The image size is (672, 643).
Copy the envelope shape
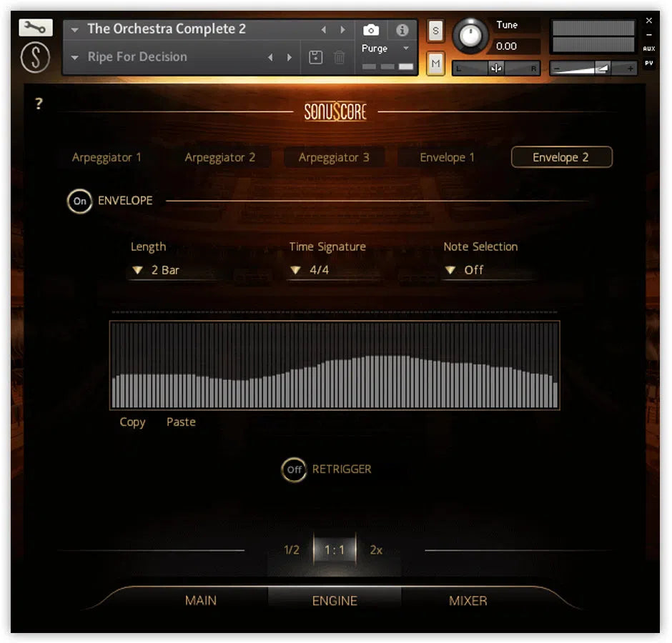pyautogui.click(x=132, y=422)
